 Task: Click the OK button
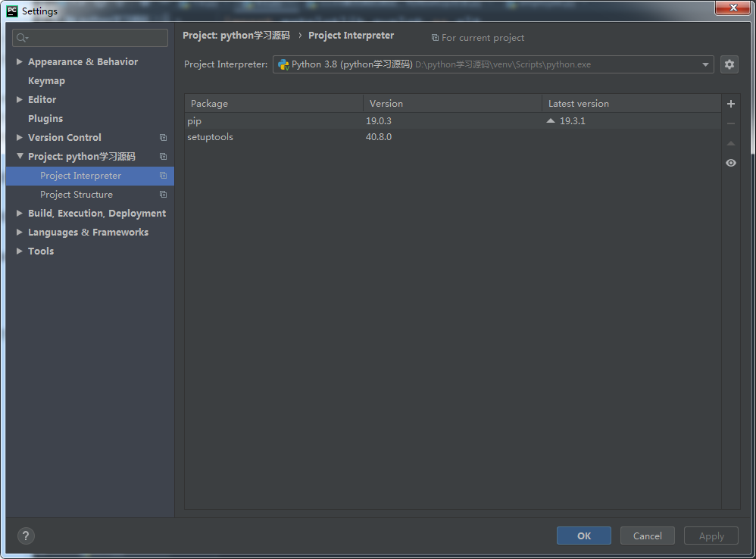click(x=584, y=536)
